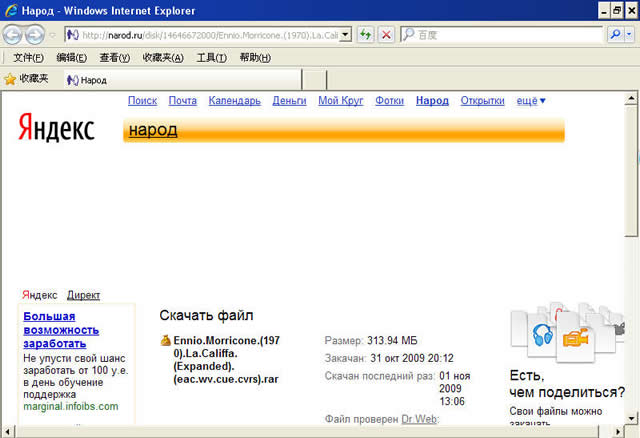The width and height of the screenshot is (640, 438).
Task: Open the Большая возможность заработать ad link
Action: tap(61, 330)
